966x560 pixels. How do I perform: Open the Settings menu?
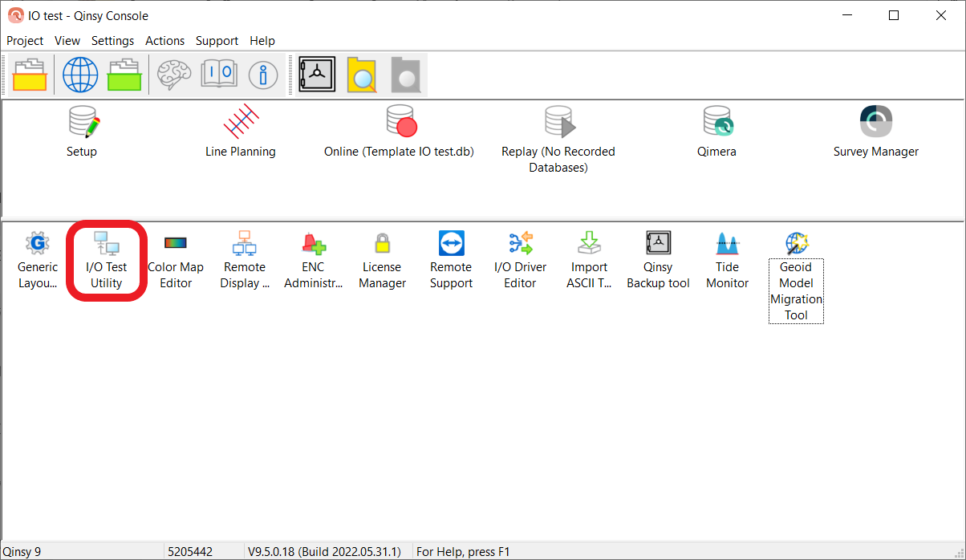pos(112,41)
